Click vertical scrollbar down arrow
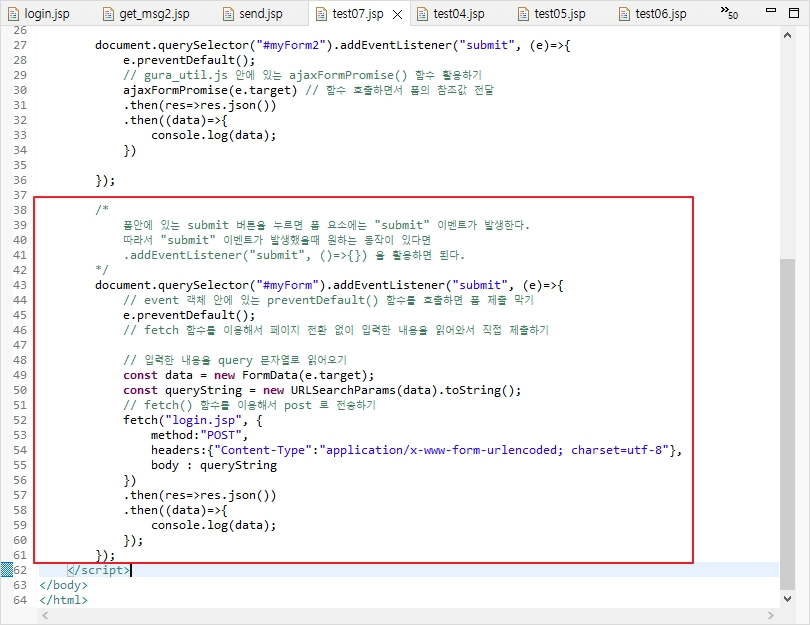 [x=787, y=599]
